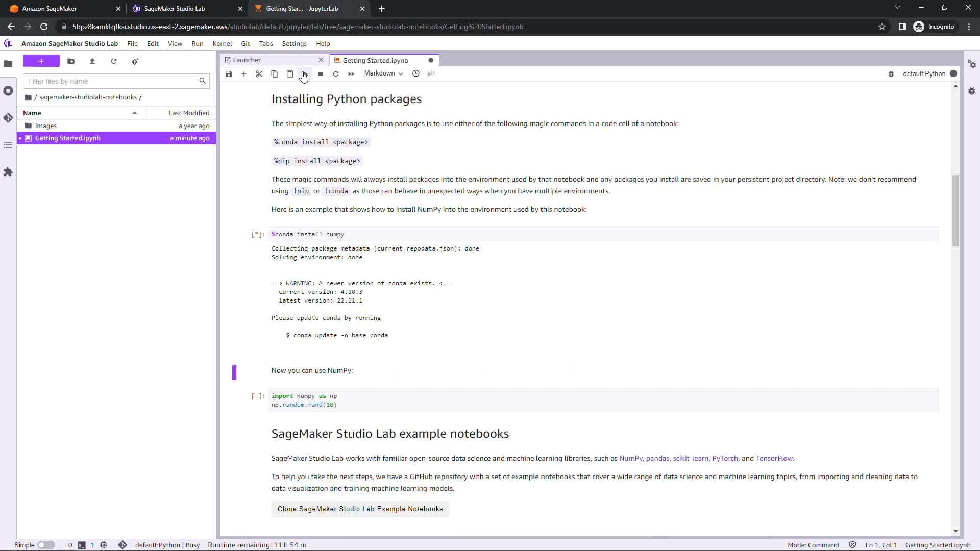Open the Markdown cell type dropdown
The image size is (980, 551).
383,73
